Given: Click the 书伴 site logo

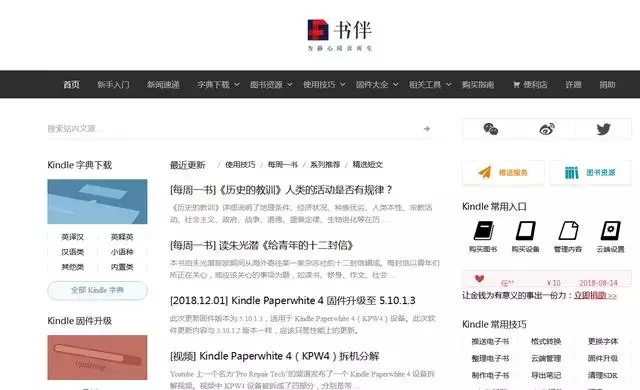Looking at the screenshot, I should pos(340,35).
